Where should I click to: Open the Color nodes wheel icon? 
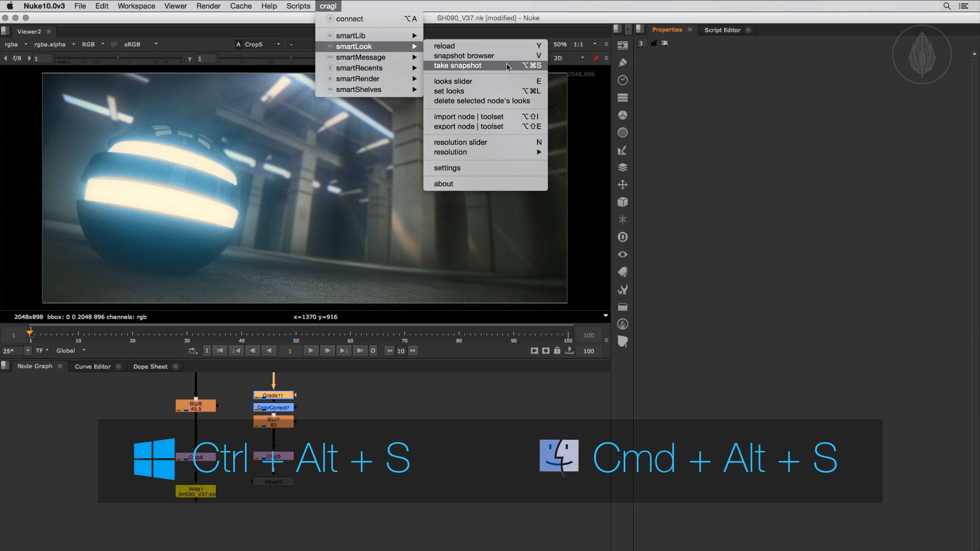pyautogui.click(x=623, y=115)
